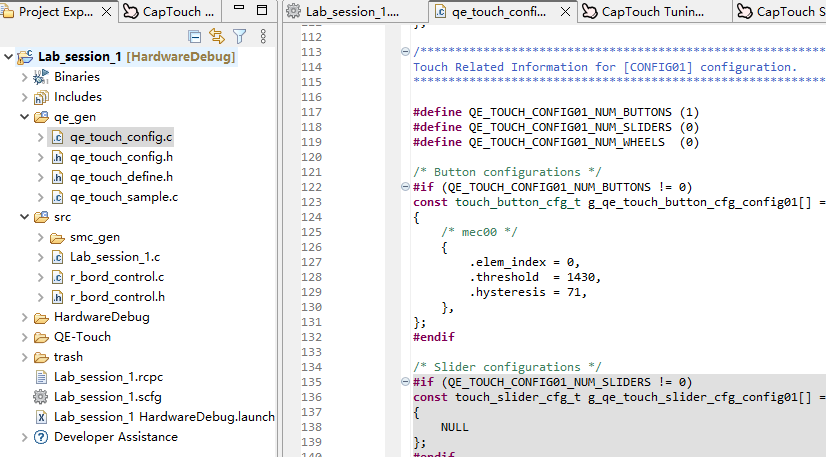
Task: Expand smc_gen folder arrow
Action: click(x=41, y=237)
